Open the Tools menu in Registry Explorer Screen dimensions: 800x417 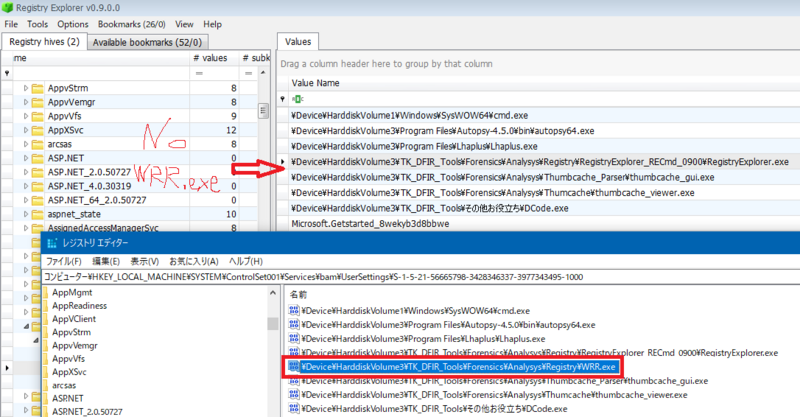(x=37, y=24)
